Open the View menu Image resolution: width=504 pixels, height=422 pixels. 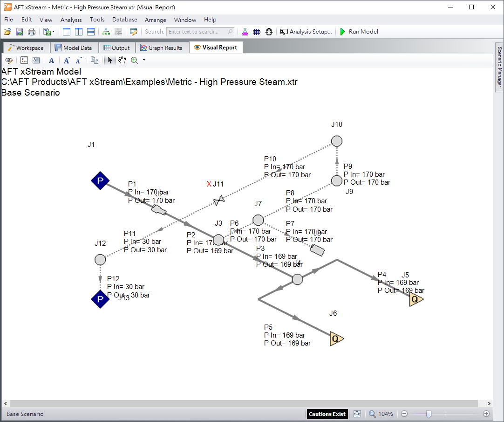coord(46,20)
